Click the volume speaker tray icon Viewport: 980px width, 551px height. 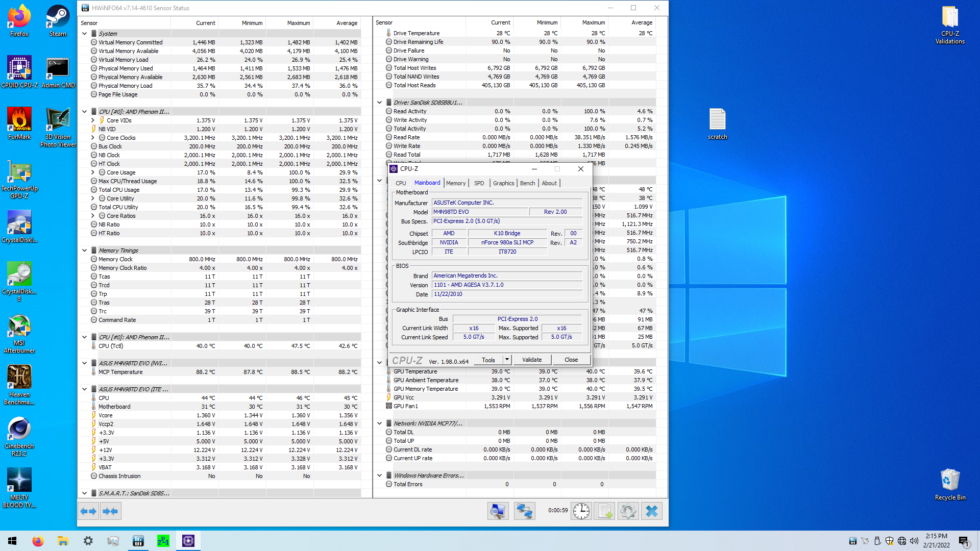(914, 541)
